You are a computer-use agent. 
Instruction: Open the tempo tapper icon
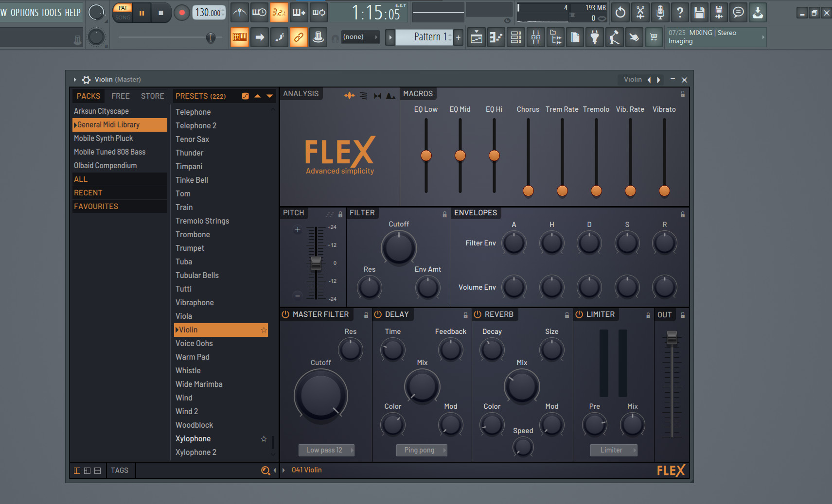pos(615,37)
